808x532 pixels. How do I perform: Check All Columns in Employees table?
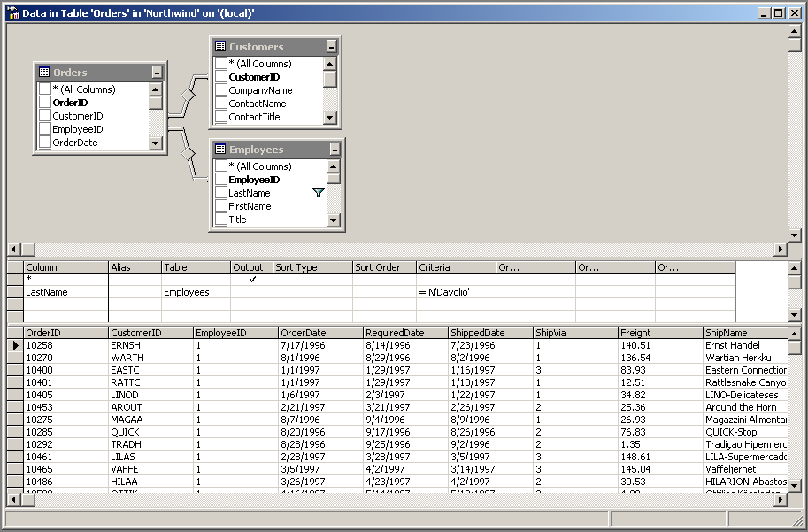[x=220, y=166]
